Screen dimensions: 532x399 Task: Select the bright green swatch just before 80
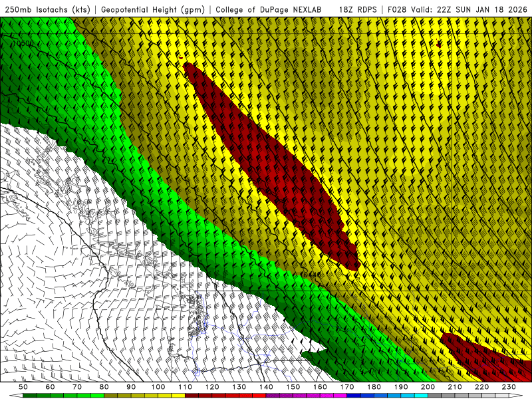(x=97, y=396)
